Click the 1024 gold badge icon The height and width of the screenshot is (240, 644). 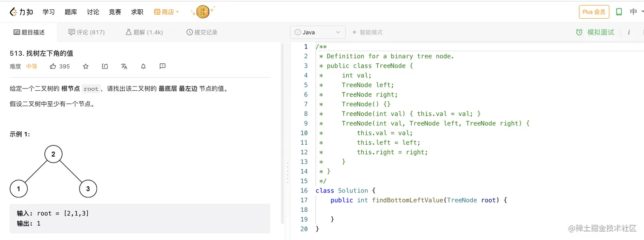pyautogui.click(x=203, y=12)
